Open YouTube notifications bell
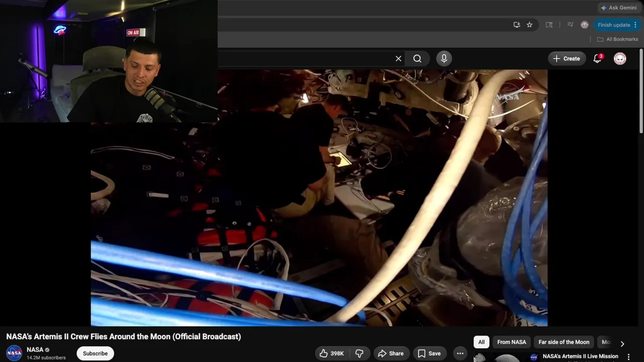This screenshot has width=644, height=362. pyautogui.click(x=597, y=58)
